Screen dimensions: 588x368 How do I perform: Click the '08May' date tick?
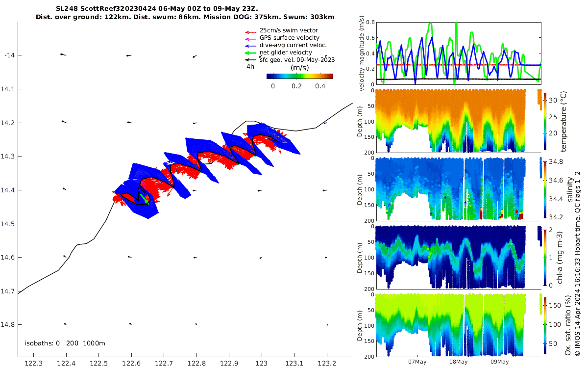[x=458, y=362]
